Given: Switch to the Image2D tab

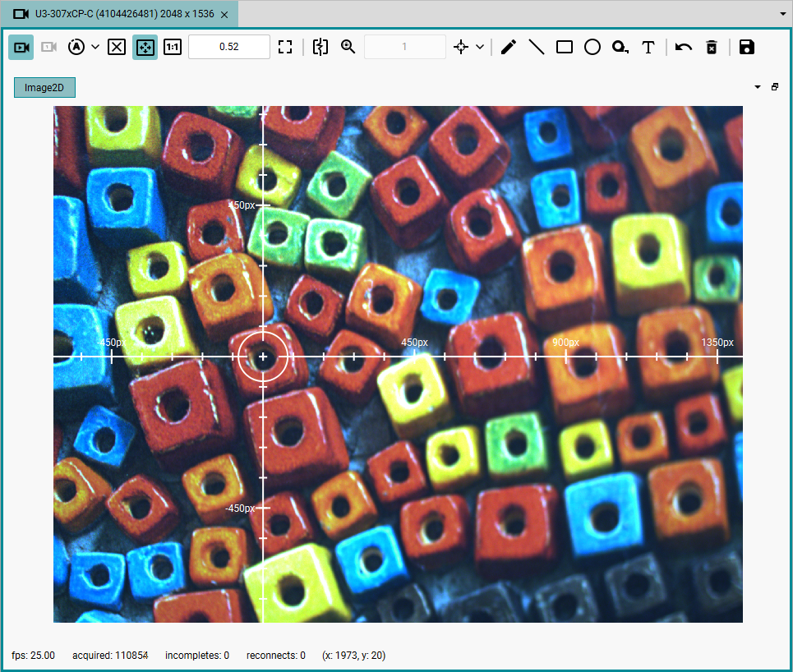Looking at the screenshot, I should 44,87.
